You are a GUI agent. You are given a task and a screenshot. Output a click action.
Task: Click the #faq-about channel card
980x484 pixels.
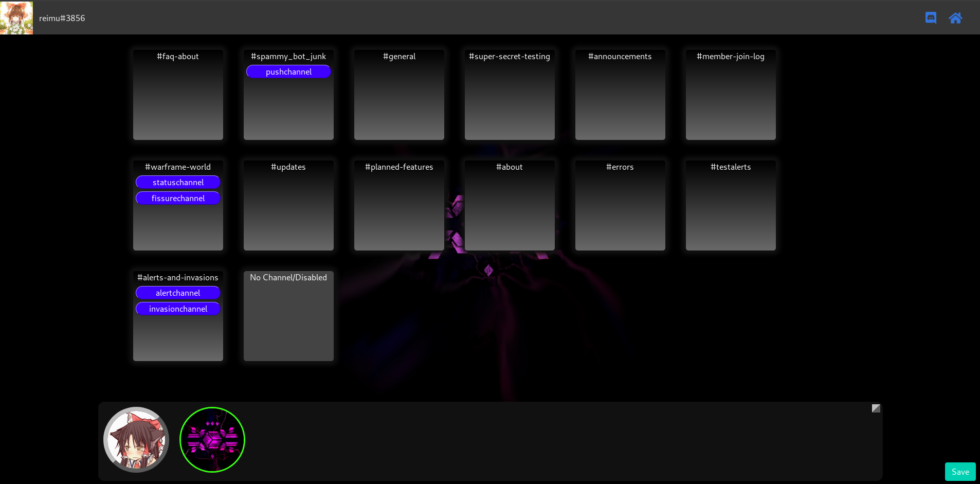[178, 95]
